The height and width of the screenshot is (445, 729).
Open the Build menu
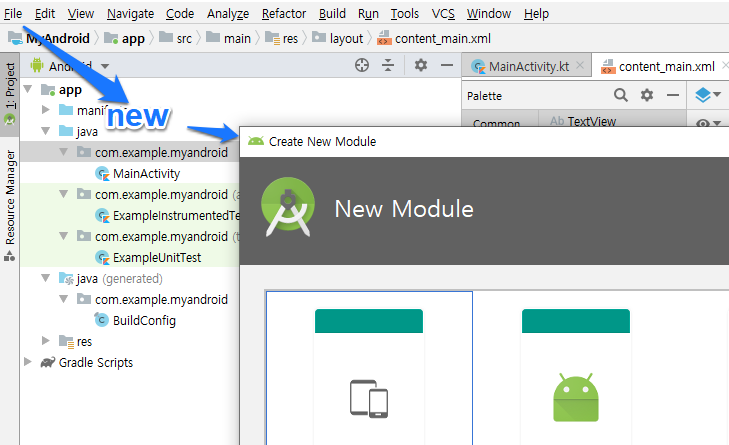click(332, 14)
